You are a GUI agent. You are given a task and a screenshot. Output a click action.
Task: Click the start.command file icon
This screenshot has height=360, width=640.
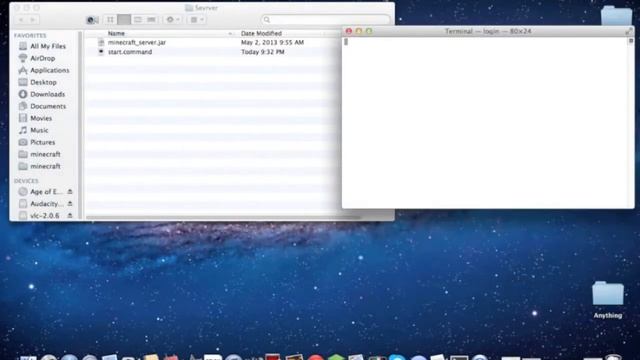click(x=101, y=52)
